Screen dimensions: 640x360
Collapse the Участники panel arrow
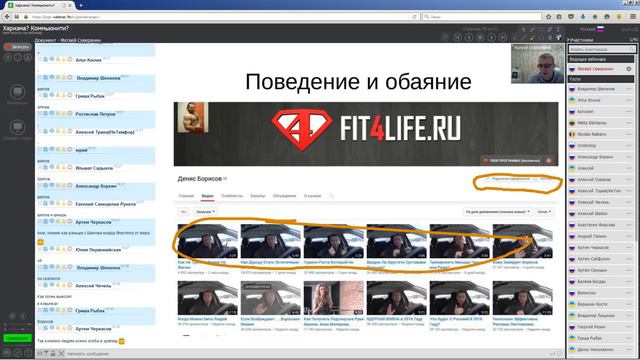(568, 40)
